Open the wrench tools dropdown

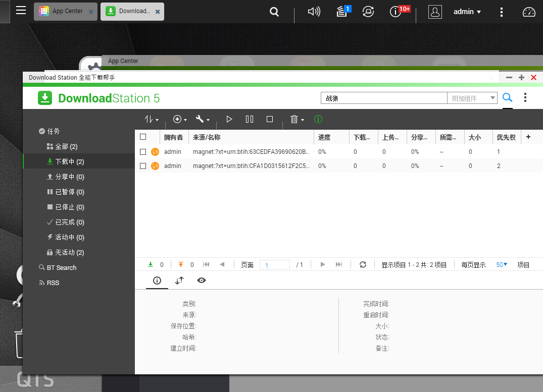pos(203,120)
